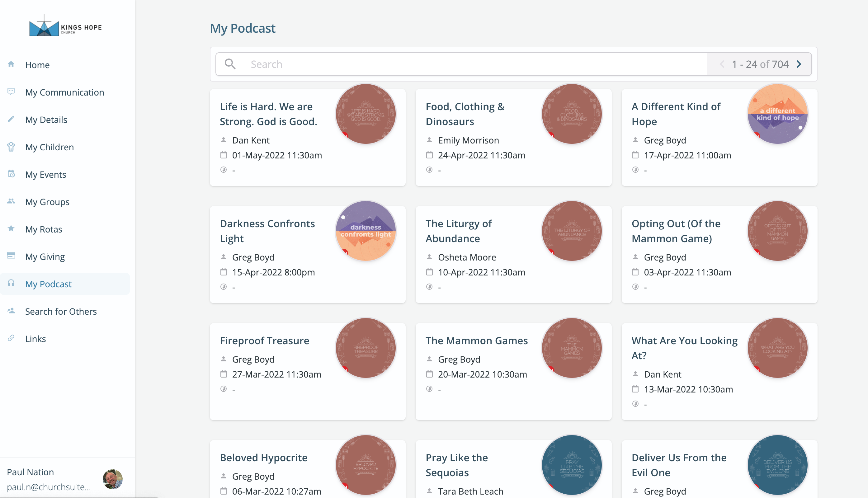Open Opting Out (Of the Mammon Game)

pos(676,231)
